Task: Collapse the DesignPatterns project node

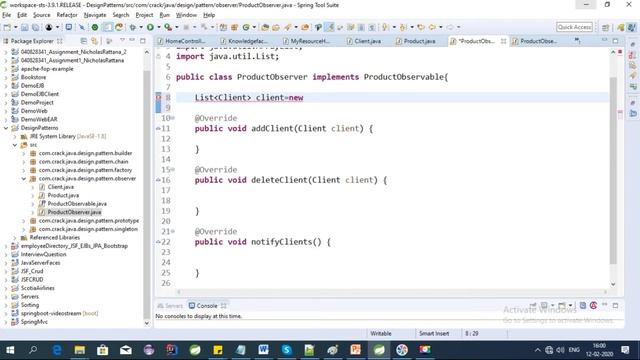Action: [x=6, y=128]
